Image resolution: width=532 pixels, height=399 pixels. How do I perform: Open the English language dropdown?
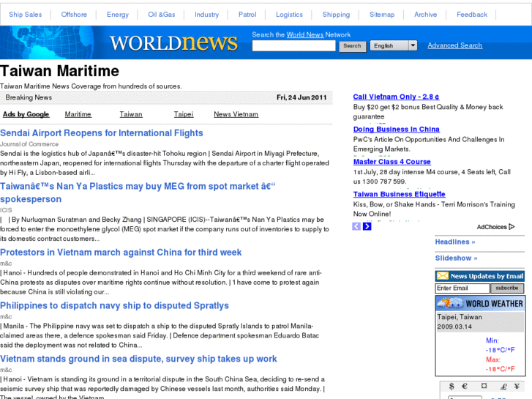click(394, 45)
